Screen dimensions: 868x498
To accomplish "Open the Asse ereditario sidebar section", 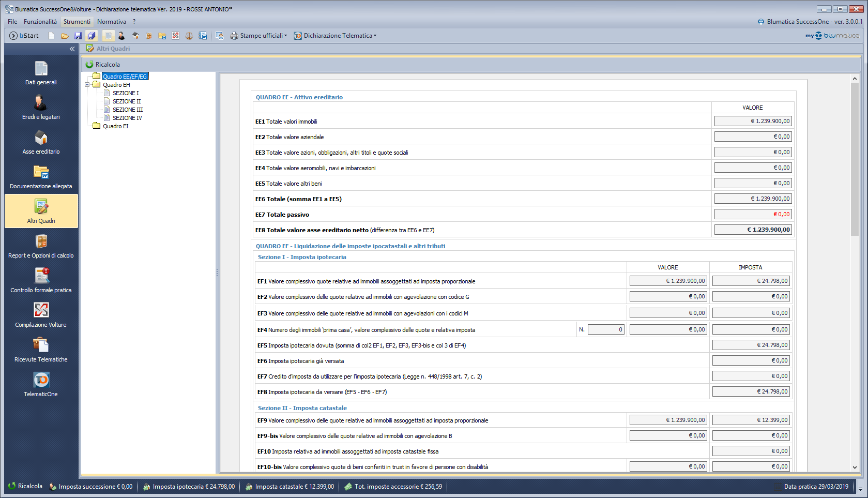I will (x=41, y=142).
